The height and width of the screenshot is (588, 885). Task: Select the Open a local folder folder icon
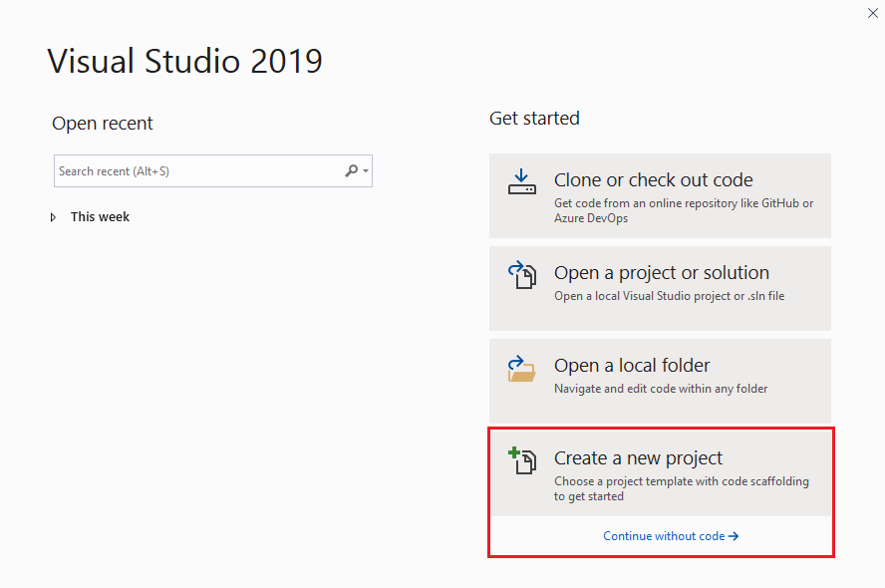point(523,369)
